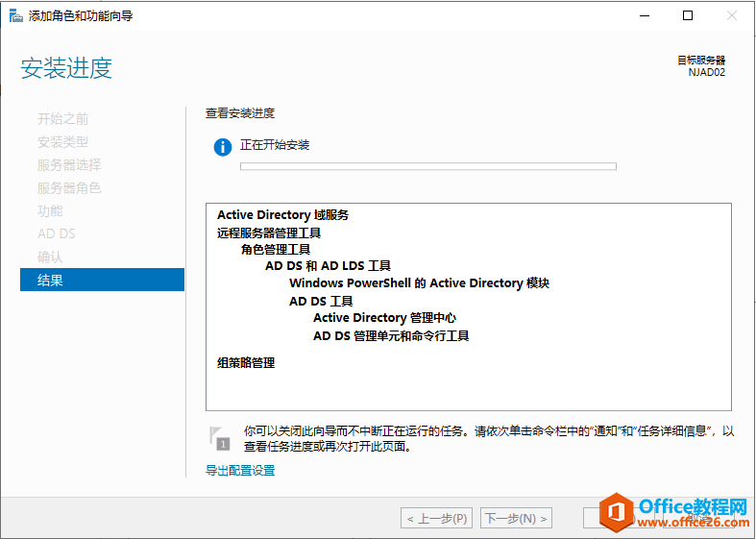756x539 pixels.
Task: Go to the 服务器角色 step in the sidebar
Action: [69, 188]
